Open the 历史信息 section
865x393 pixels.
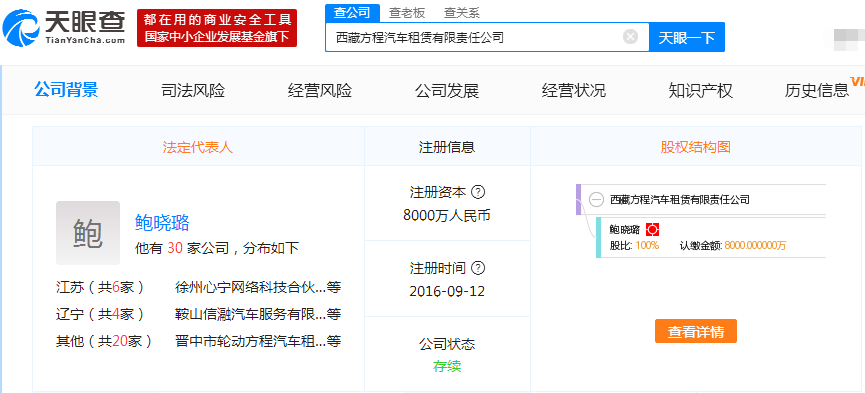click(x=816, y=91)
